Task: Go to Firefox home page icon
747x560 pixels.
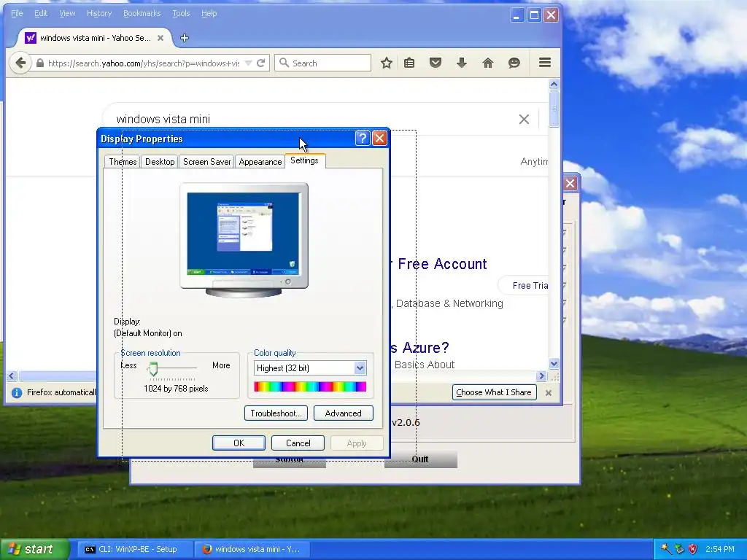Action: 488,63
